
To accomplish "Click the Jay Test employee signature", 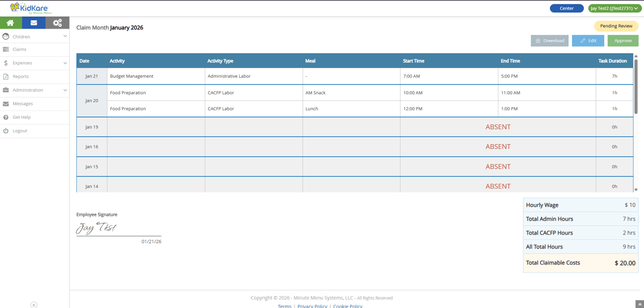I will point(97,228).
